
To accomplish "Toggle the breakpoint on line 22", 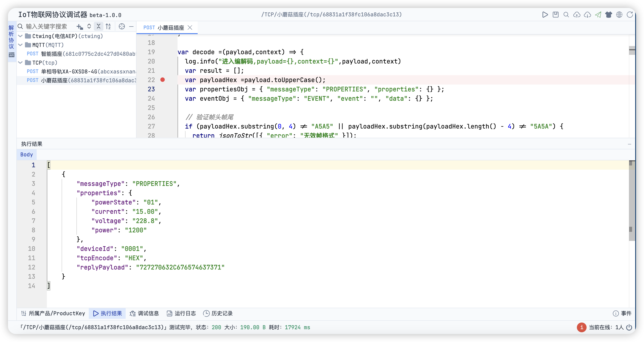I will (163, 80).
